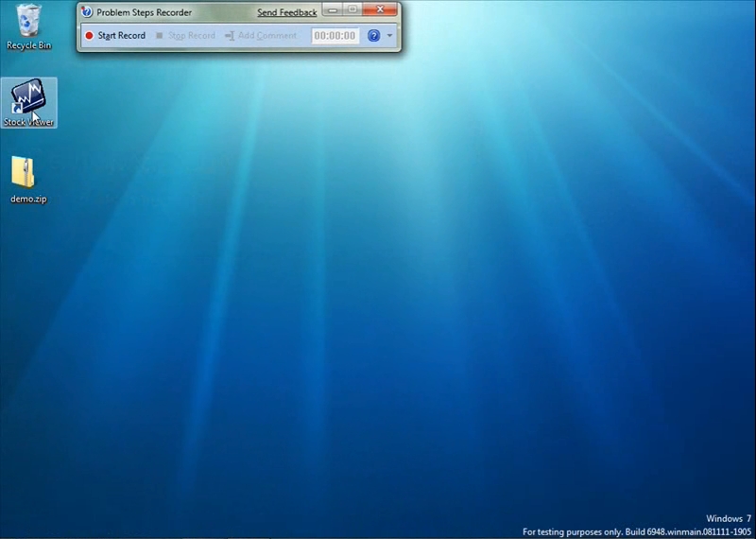Minimize the Problem Steps Recorder window
Screen dimensions: 756x539
333,9
